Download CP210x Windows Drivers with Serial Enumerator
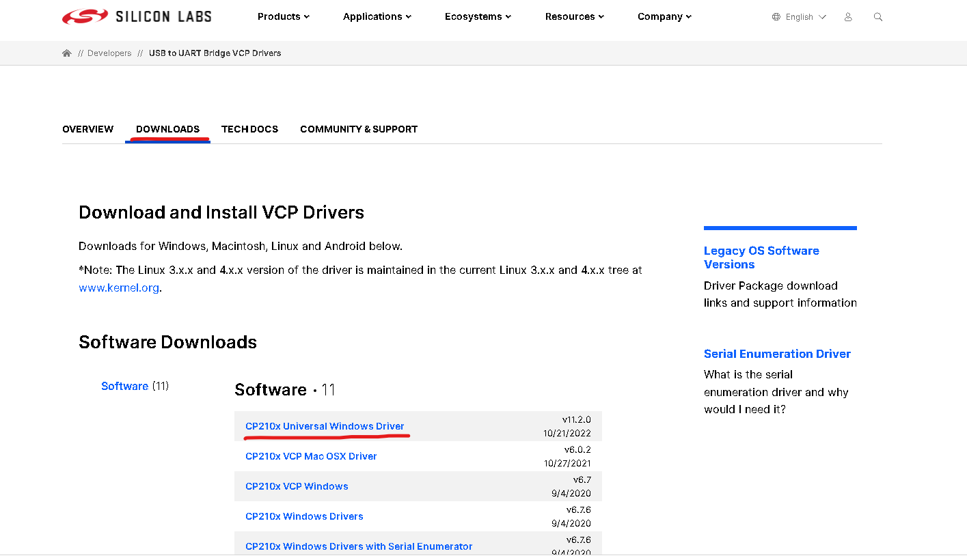Viewport: 967px width, 560px height. click(359, 546)
